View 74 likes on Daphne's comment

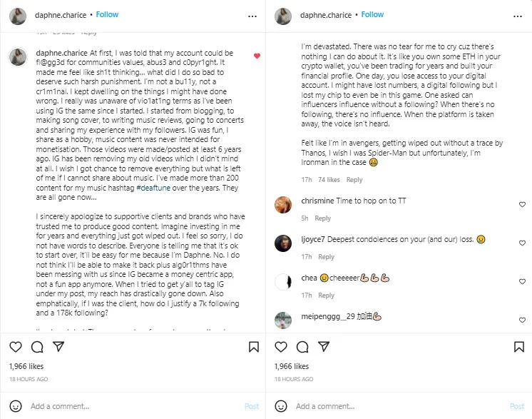click(x=328, y=180)
